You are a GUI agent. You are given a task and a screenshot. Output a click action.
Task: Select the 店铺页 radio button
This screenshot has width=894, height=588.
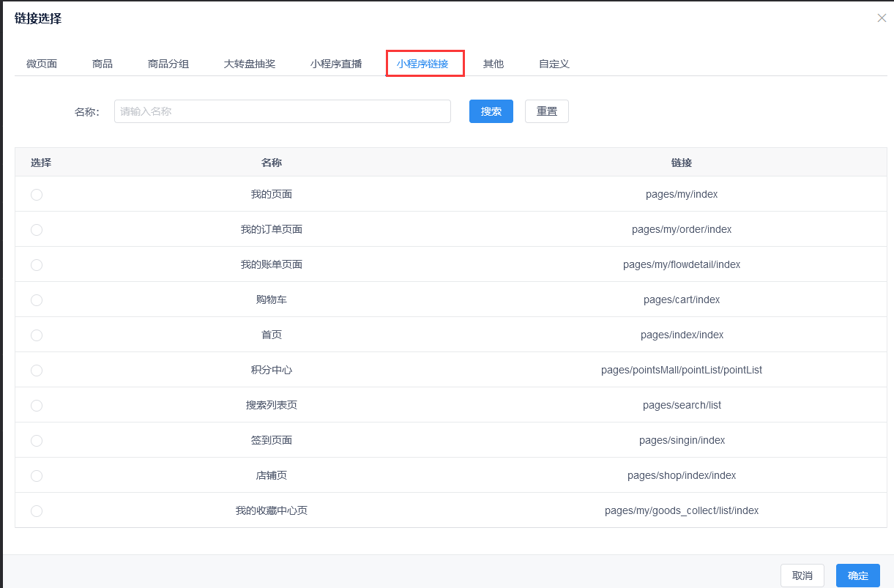[x=37, y=476]
